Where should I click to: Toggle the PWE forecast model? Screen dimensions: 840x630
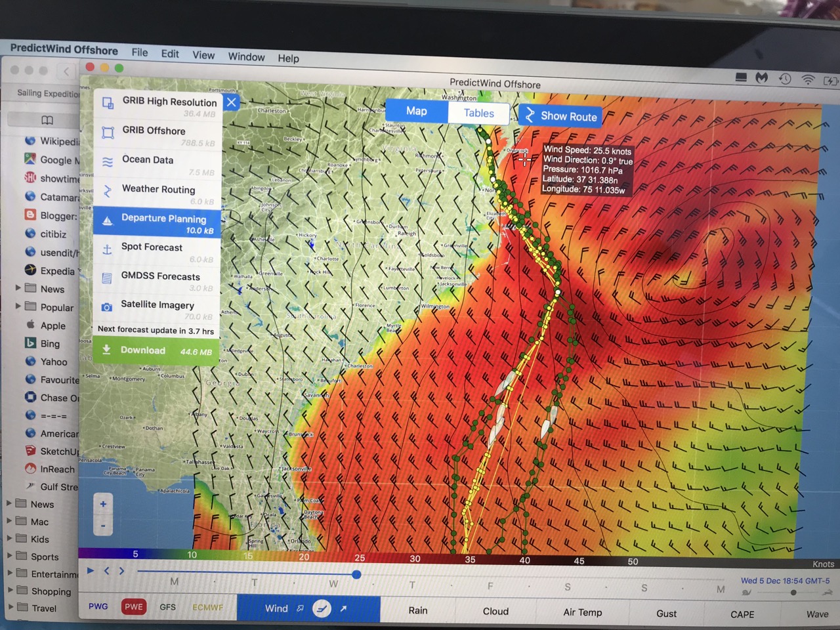[133, 606]
